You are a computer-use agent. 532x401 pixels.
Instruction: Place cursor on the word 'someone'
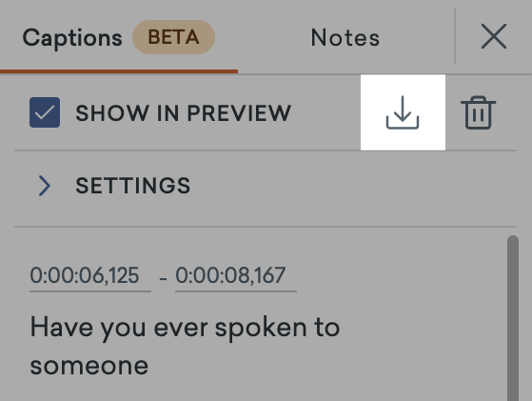[x=89, y=366]
